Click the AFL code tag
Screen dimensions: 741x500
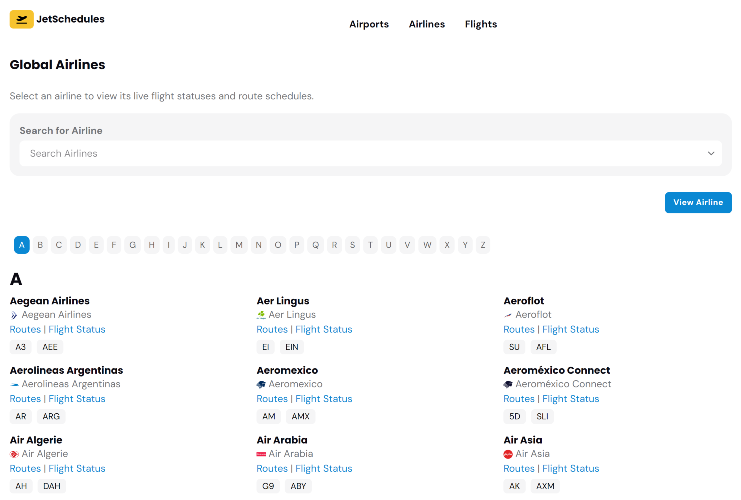(x=543, y=347)
